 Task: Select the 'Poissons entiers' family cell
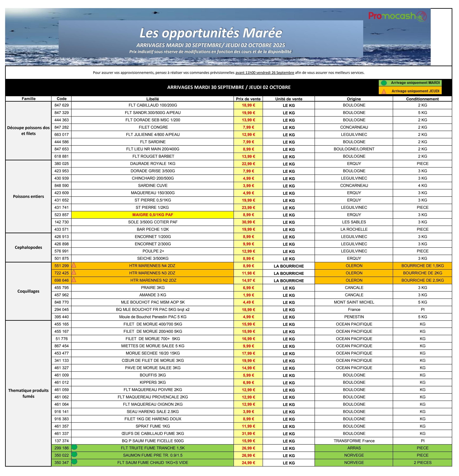coord(28,196)
